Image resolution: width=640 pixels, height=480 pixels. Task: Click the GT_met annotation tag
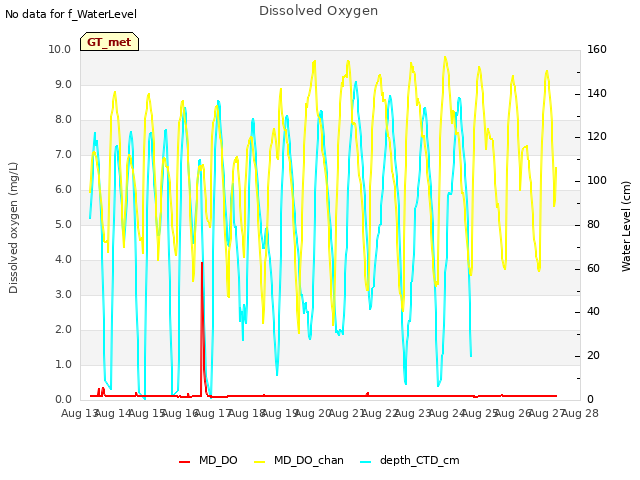(109, 42)
